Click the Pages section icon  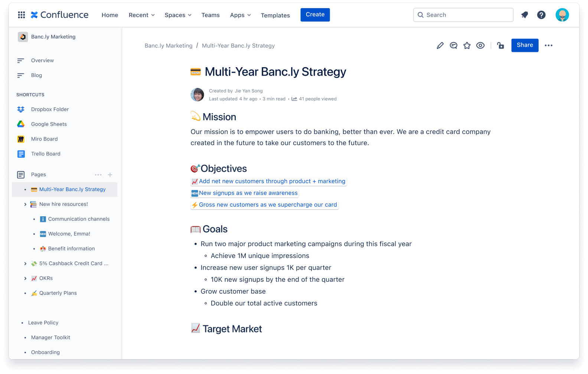21,175
